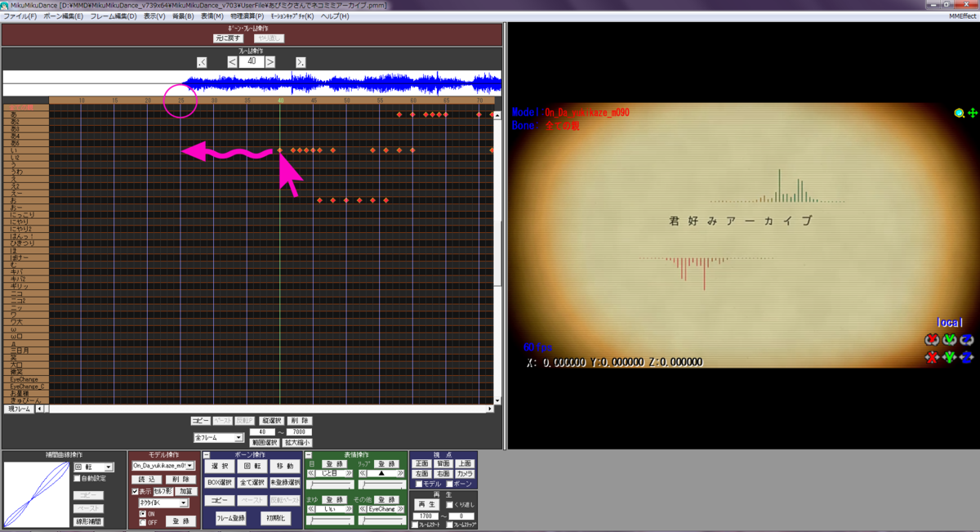The height and width of the screenshot is (532, 980).
Task: Click the red X-axis move icon
Action: click(931, 357)
